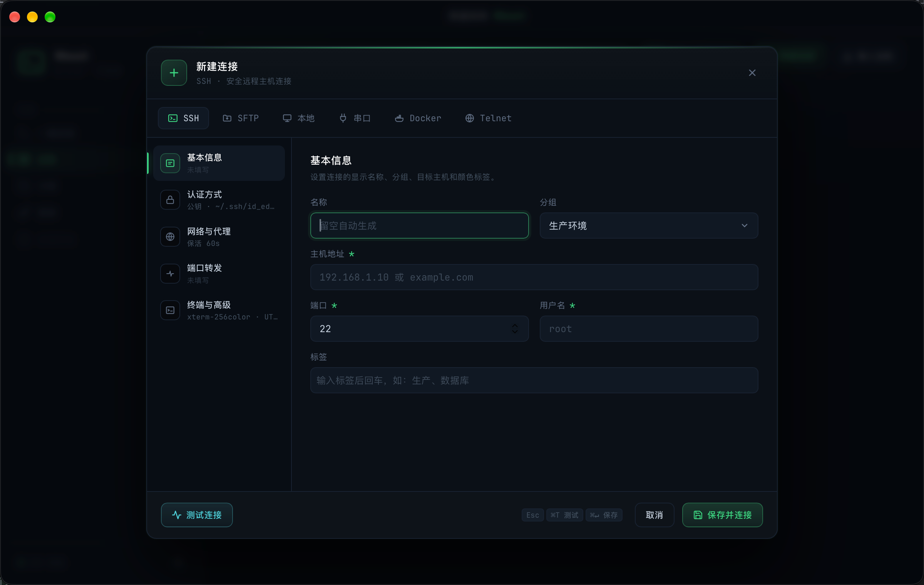Image resolution: width=924 pixels, height=585 pixels.
Task: Click the macOS green fullscreen button
Action: tap(50, 17)
